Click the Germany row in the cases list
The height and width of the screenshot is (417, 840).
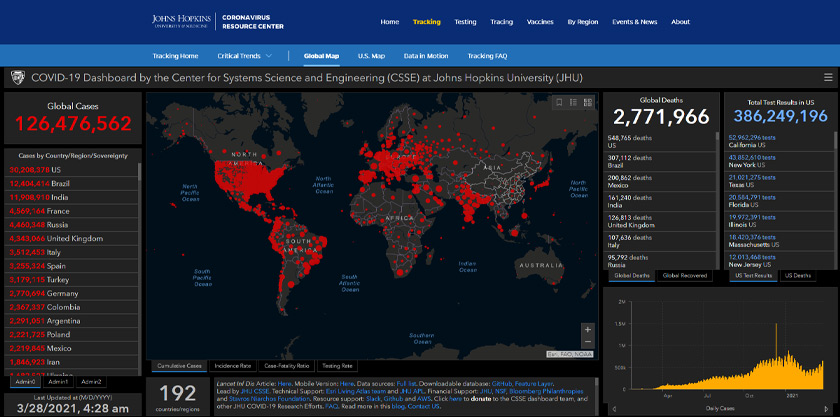coord(71,294)
